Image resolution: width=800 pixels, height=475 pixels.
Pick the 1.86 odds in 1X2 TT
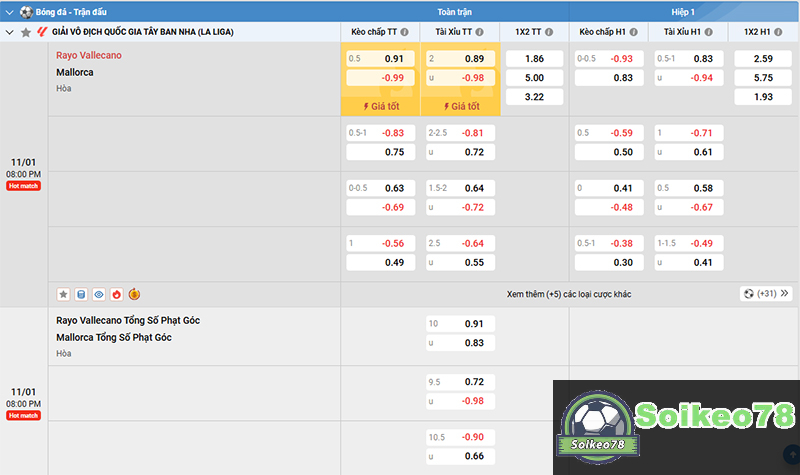pyautogui.click(x=534, y=59)
